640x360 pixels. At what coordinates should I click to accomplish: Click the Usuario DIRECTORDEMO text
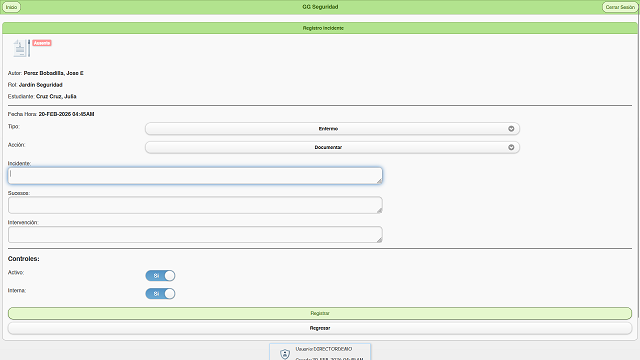[324, 349]
